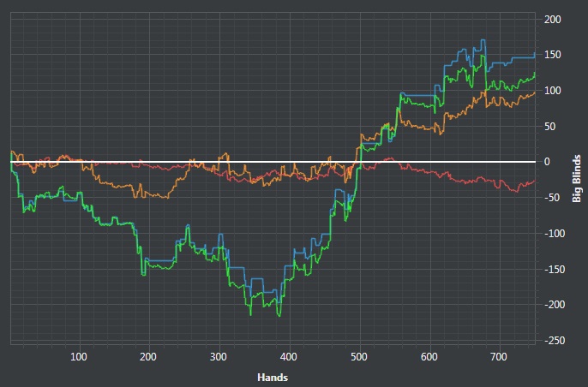Screen dimensions: 588x387
Task: Click the "Hands" x-axis title
Action: tap(273, 378)
